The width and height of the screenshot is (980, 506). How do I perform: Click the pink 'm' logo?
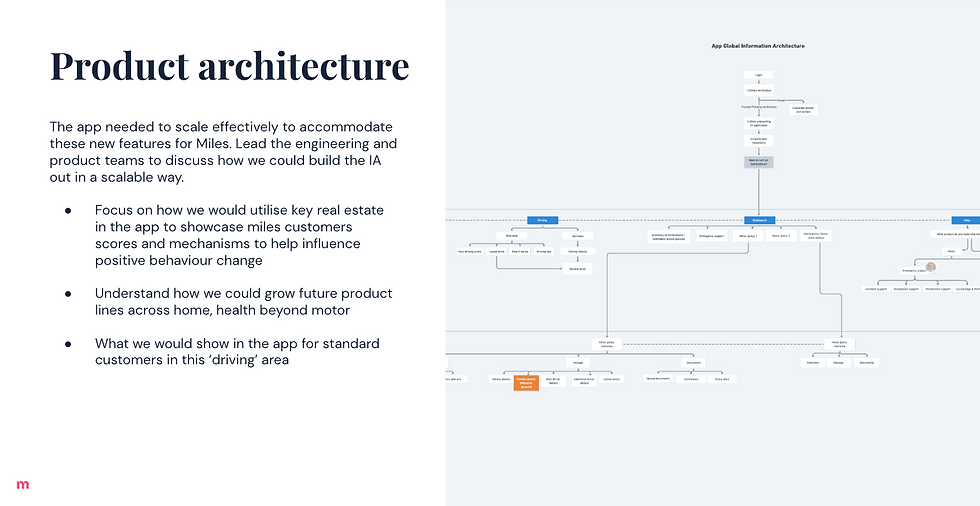point(22,484)
